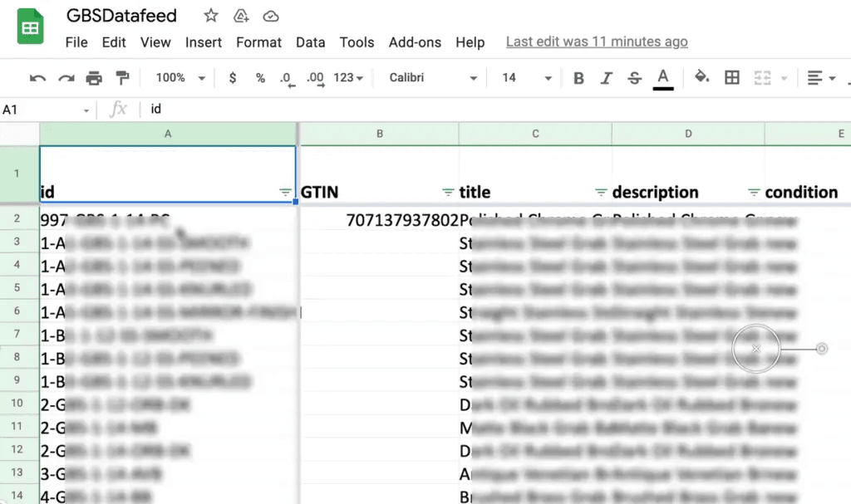Open the Insert menu
851x504 pixels.
[204, 42]
